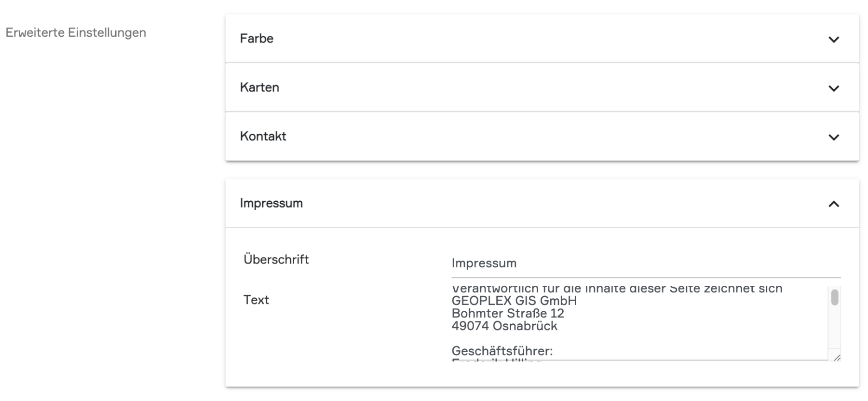Image resolution: width=868 pixels, height=401 pixels.
Task: Click the Geschäftsführer line in the text
Action: click(x=502, y=351)
